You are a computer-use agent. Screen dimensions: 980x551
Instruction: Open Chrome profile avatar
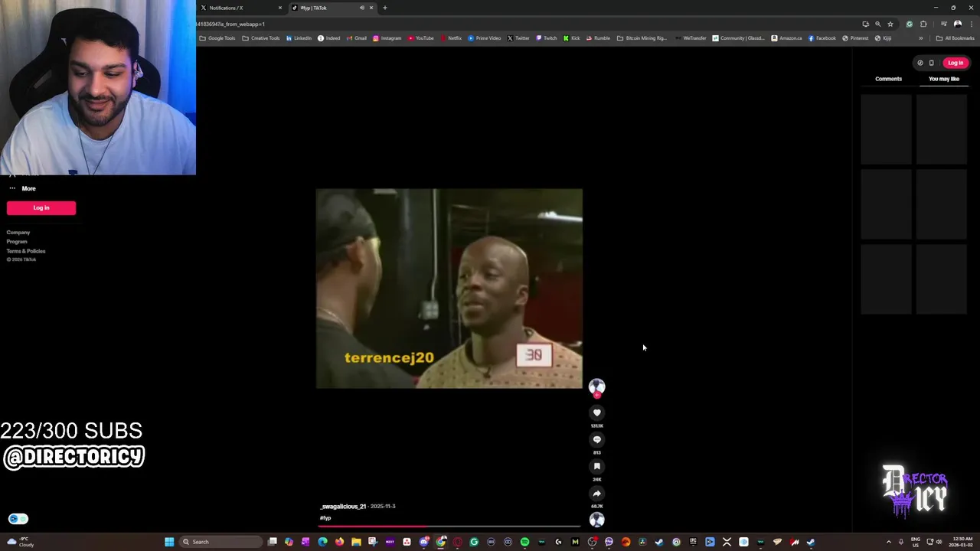[957, 24]
